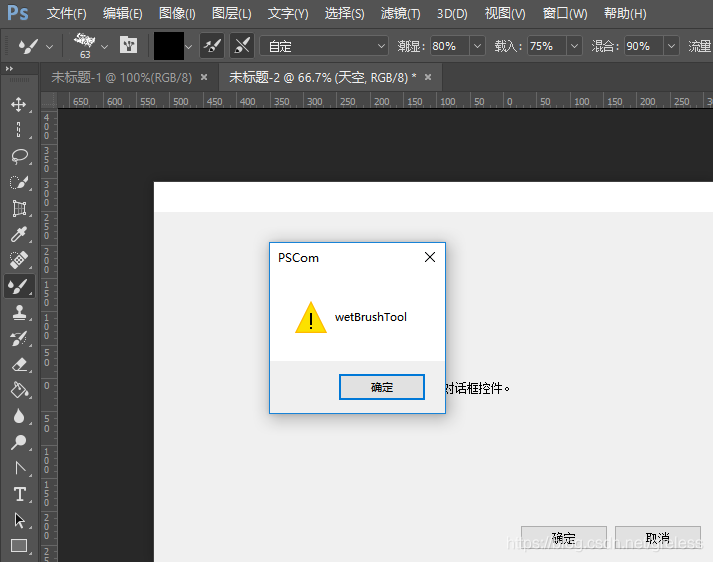Select the Paint Bucket tool
This screenshot has height=562, width=713.
pyautogui.click(x=19, y=390)
